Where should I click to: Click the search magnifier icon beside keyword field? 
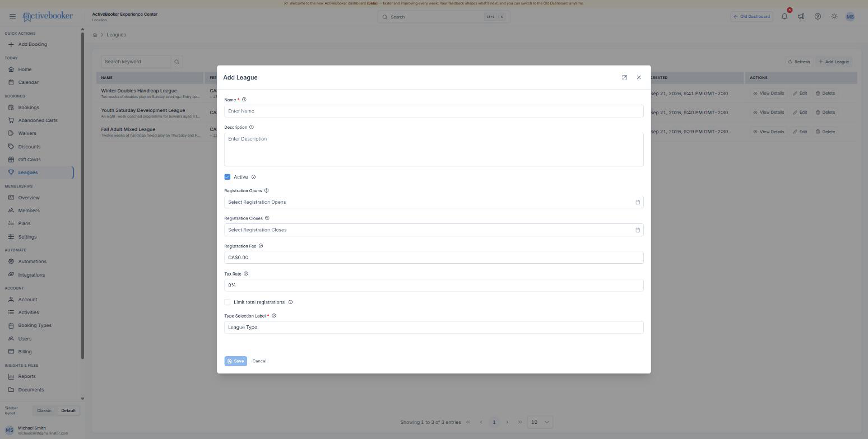coord(177,62)
